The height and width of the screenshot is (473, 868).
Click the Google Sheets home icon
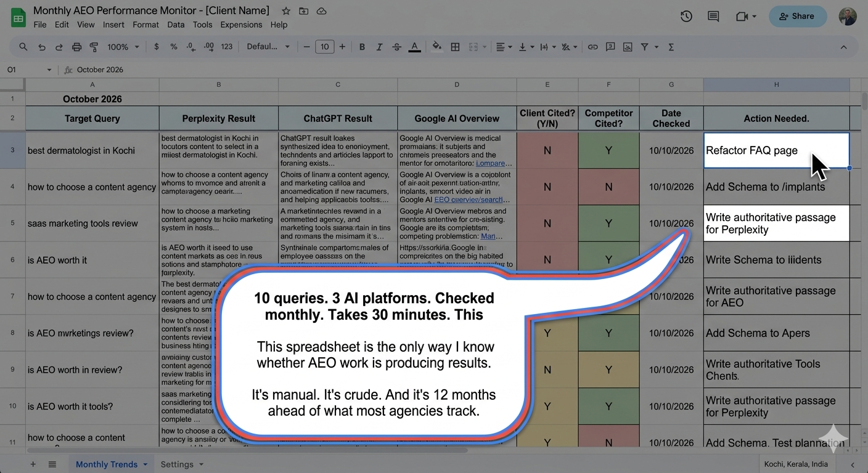point(18,17)
